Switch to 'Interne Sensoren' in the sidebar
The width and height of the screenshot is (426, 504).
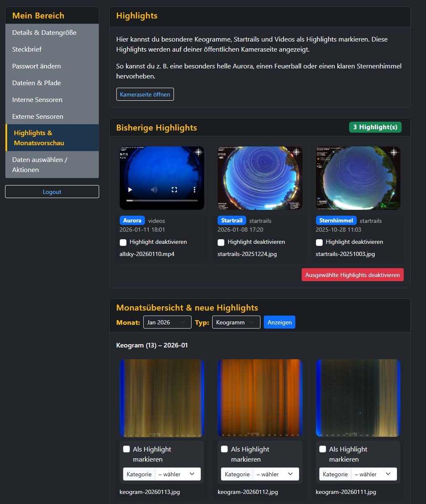pyautogui.click(x=37, y=99)
